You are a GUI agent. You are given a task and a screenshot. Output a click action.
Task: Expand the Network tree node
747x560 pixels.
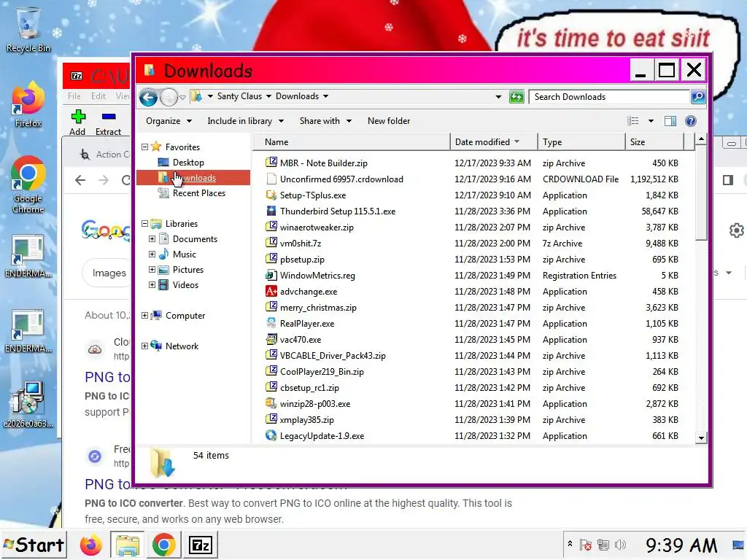pyautogui.click(x=145, y=346)
